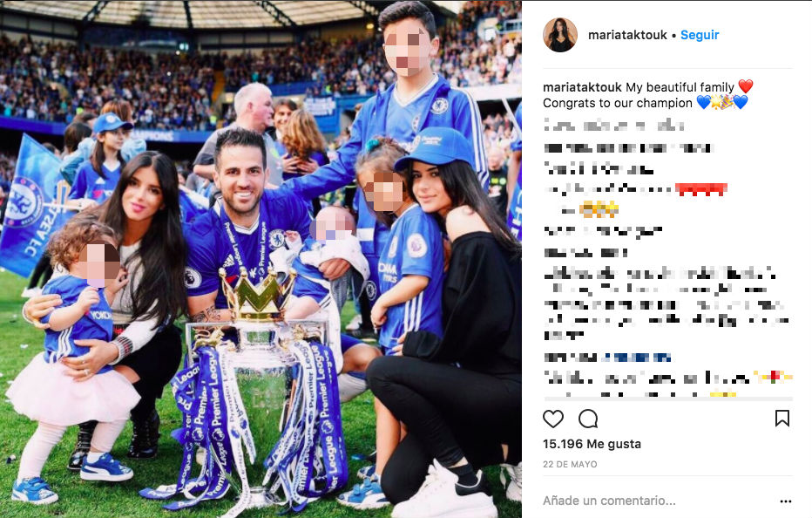The width and height of the screenshot is (812, 518).
Task: Follow the account with Seguir
Action: point(700,35)
